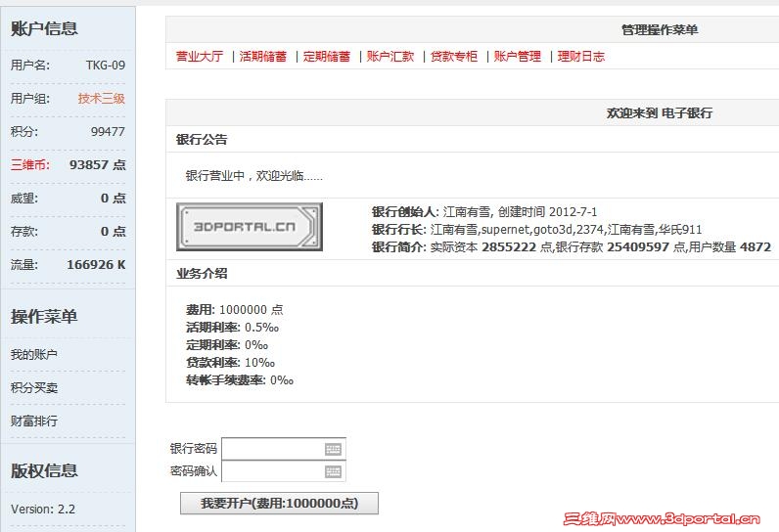The image size is (779, 532).
Task: Select 三维币 value 93857 点
Action: coord(98,164)
